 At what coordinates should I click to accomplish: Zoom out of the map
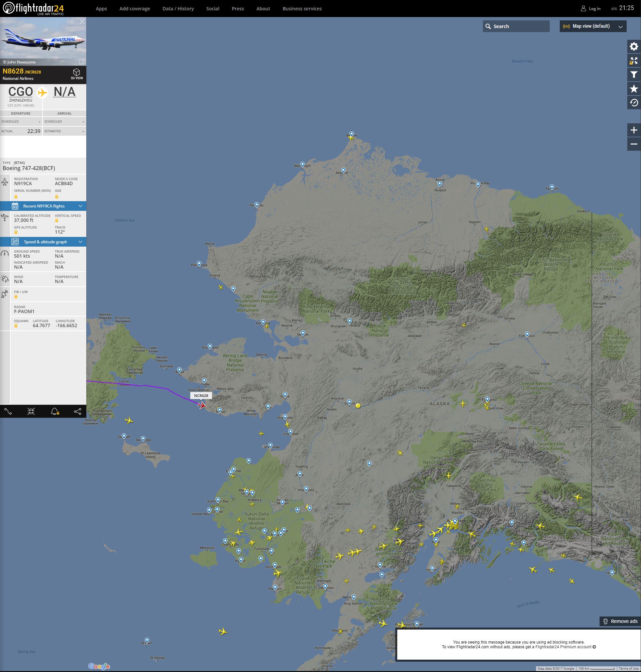coord(634,144)
